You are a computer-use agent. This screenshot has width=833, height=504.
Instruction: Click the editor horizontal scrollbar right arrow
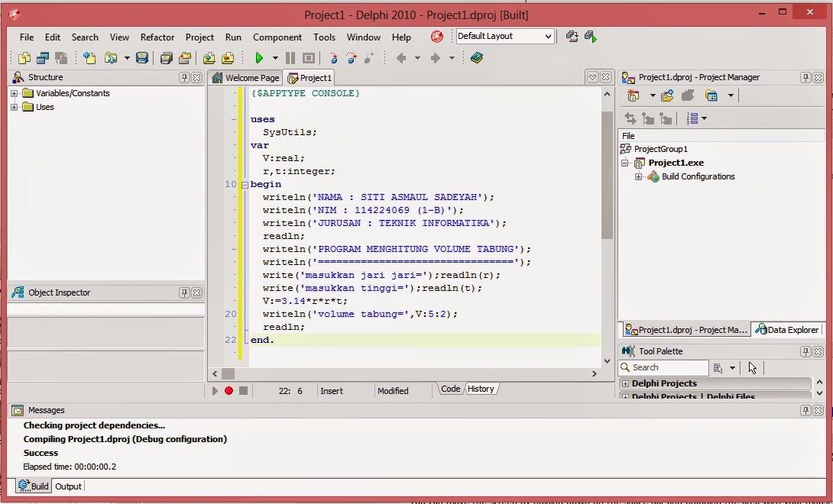(595, 374)
